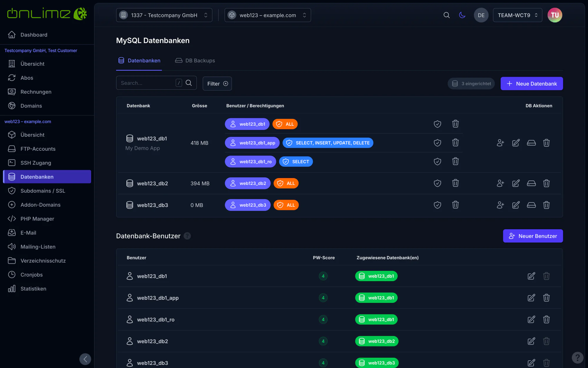Delete database web123_db1
Screen dimensions: 588x368
tap(546, 143)
